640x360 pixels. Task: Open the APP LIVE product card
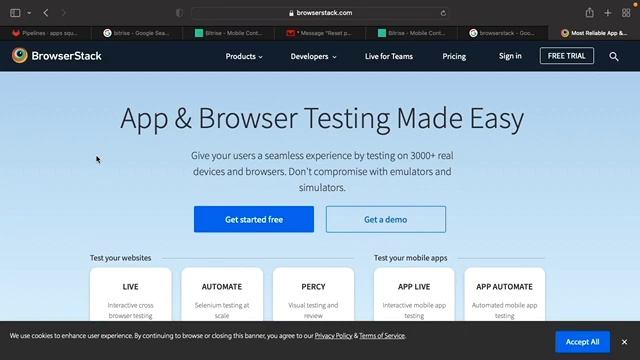(x=414, y=294)
